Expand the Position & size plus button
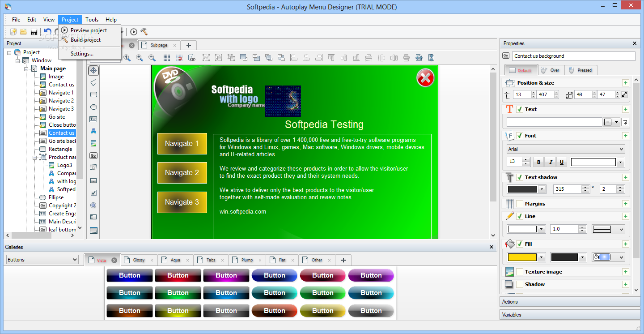644x334 pixels. coord(625,83)
